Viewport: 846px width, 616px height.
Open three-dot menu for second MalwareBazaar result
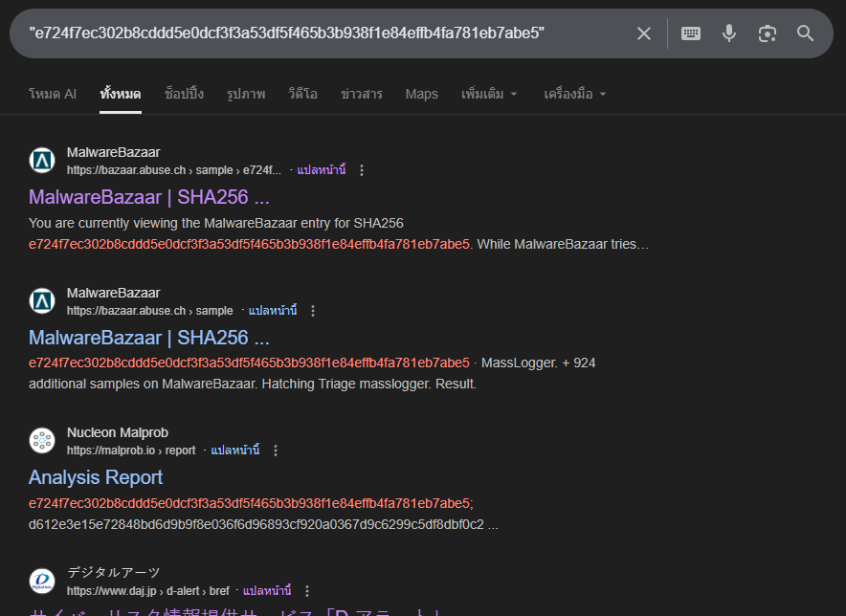[313, 311]
